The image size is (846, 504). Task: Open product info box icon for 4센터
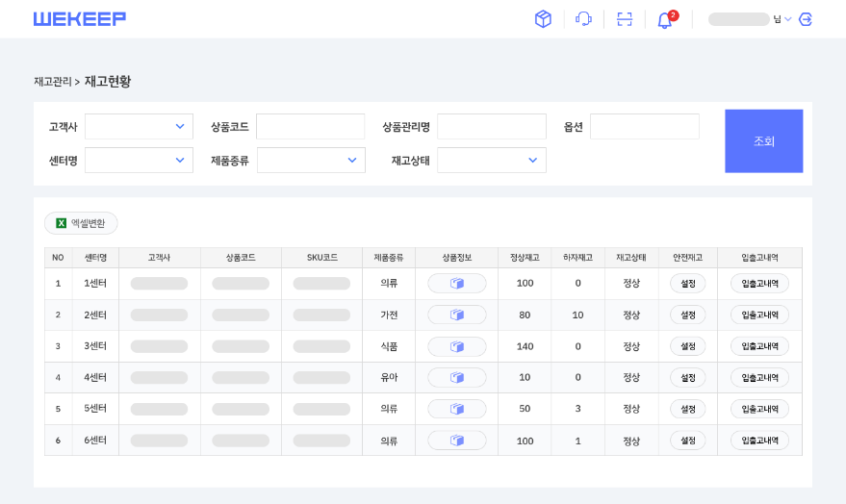(x=457, y=377)
